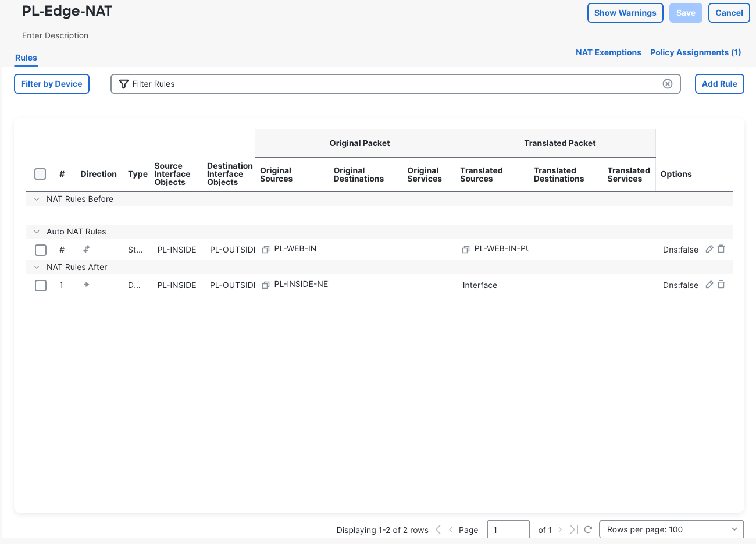Go to the first page

point(438,529)
